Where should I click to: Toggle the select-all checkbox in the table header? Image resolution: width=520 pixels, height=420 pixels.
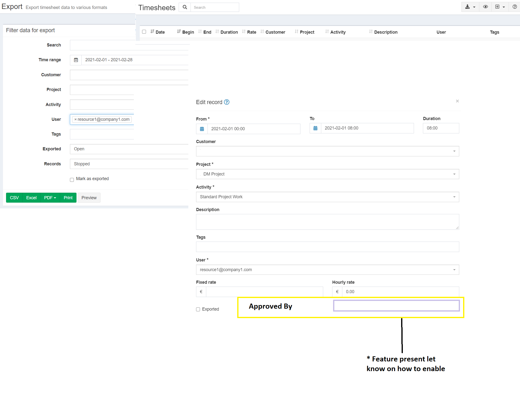coord(144,32)
